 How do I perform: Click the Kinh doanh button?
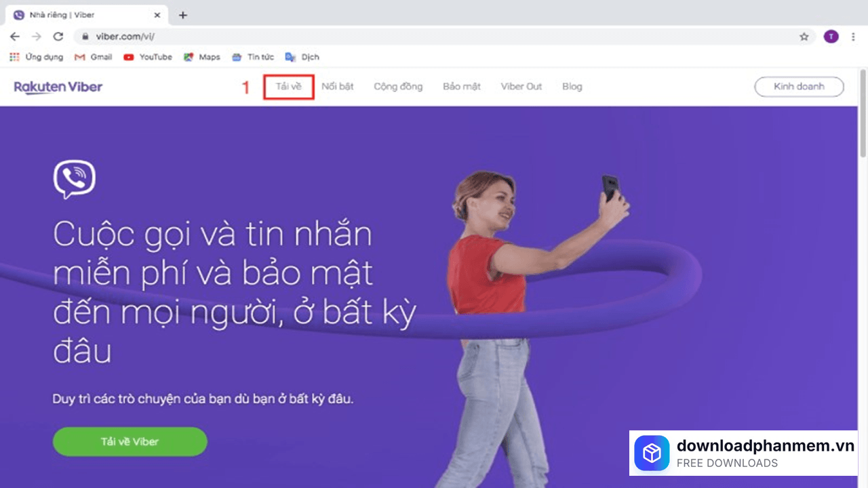pyautogui.click(x=799, y=87)
